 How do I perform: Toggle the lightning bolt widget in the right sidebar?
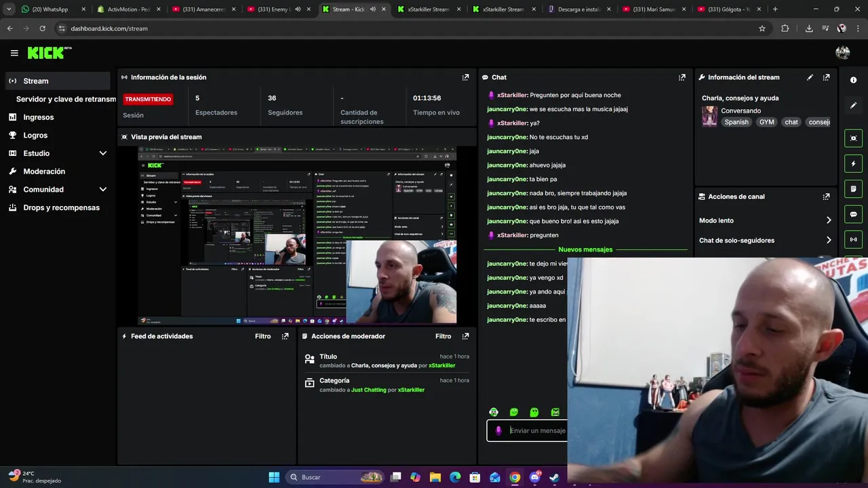click(x=853, y=163)
